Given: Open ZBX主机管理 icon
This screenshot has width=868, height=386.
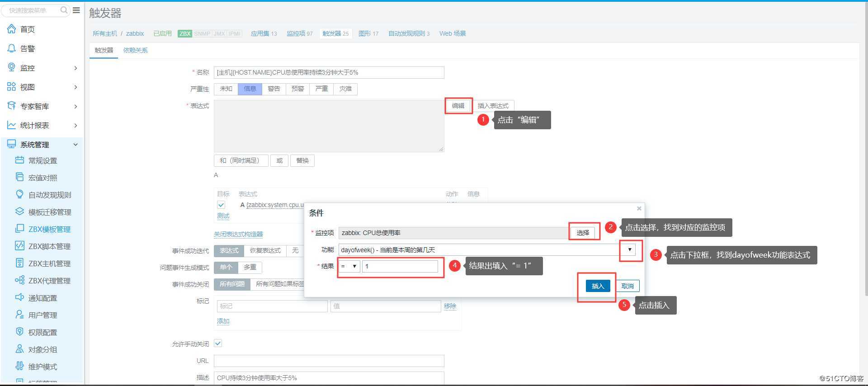Looking at the screenshot, I should [x=19, y=263].
